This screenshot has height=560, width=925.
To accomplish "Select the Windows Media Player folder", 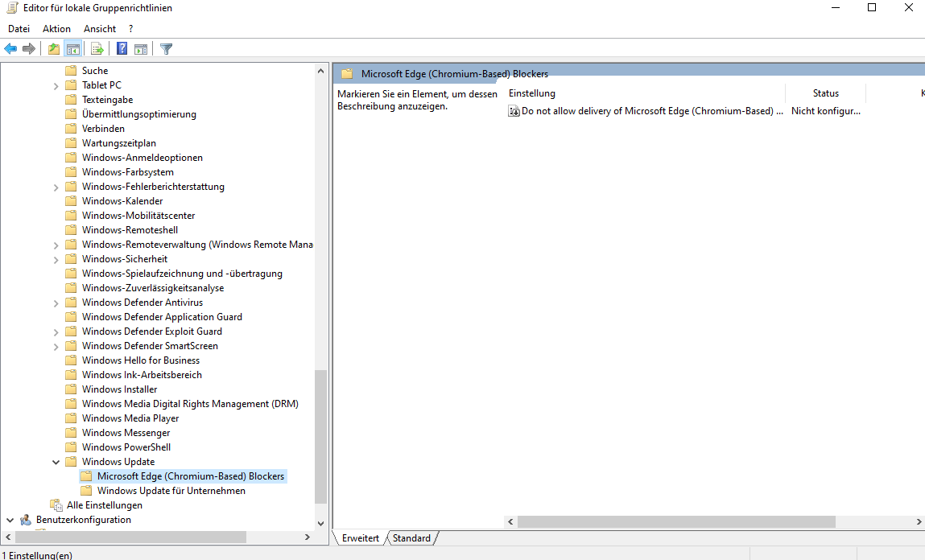I will pyautogui.click(x=130, y=418).
